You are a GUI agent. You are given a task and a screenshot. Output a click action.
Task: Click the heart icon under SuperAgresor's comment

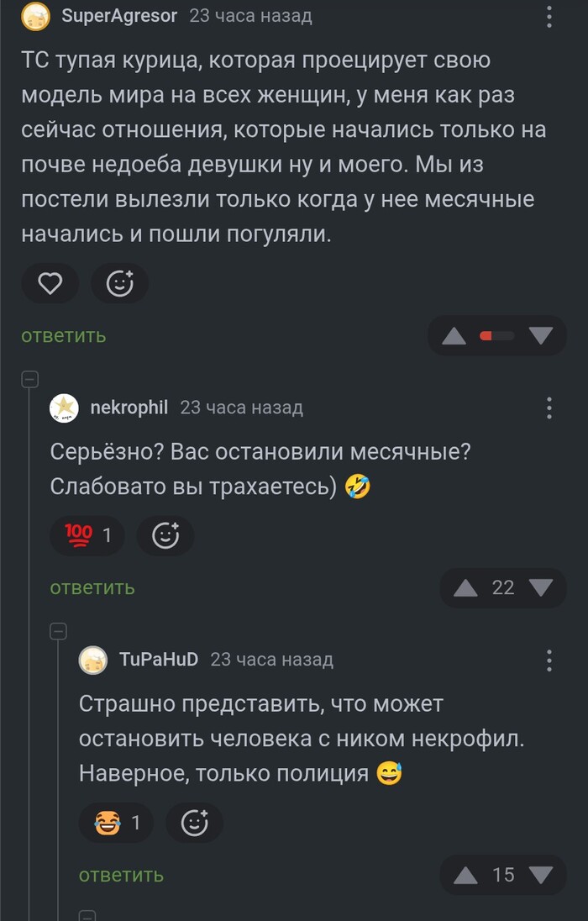click(50, 284)
